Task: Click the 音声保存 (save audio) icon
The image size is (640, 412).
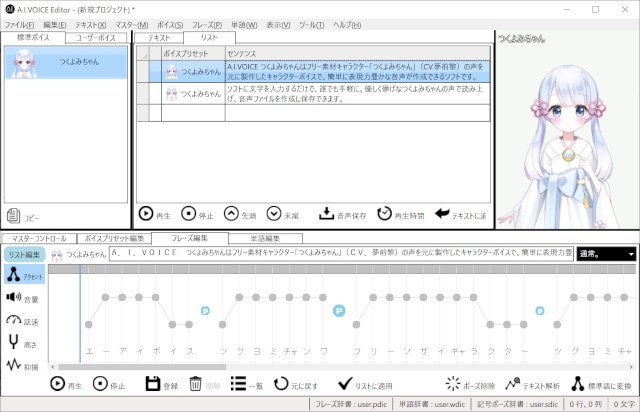Action: 326,213
